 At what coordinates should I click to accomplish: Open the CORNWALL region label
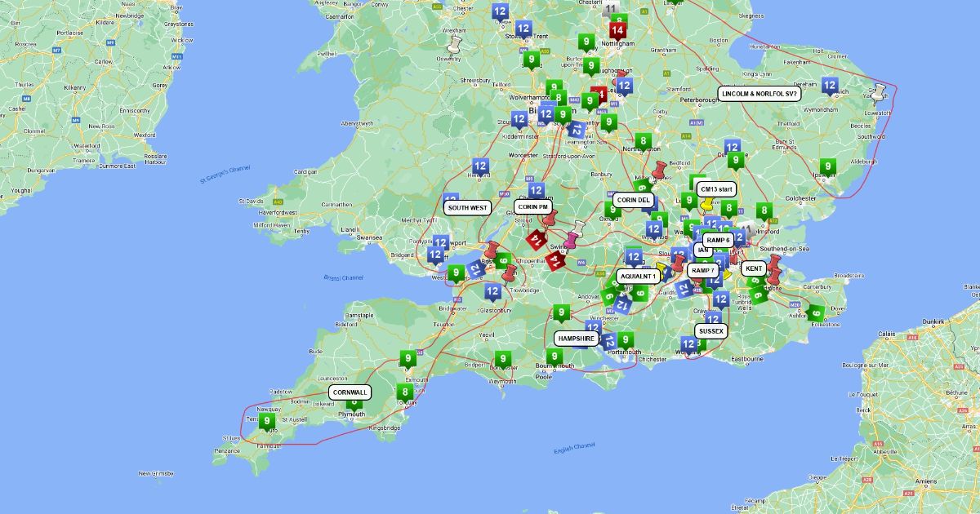(350, 392)
